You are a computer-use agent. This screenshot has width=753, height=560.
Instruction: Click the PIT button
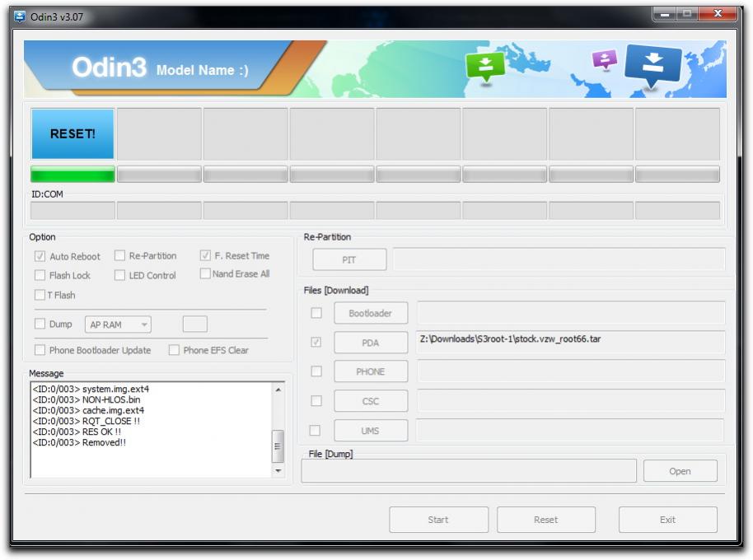coord(349,259)
